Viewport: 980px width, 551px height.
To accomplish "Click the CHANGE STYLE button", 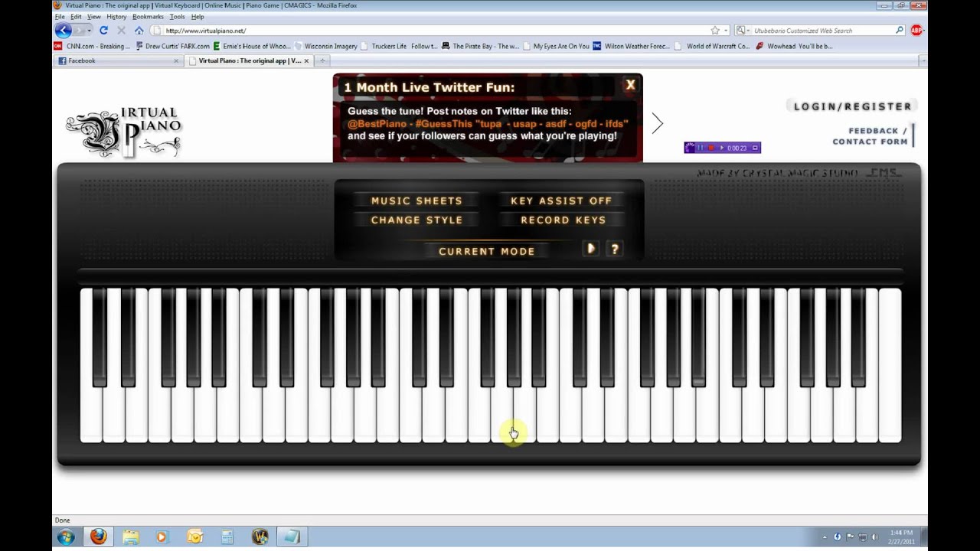I will [416, 220].
